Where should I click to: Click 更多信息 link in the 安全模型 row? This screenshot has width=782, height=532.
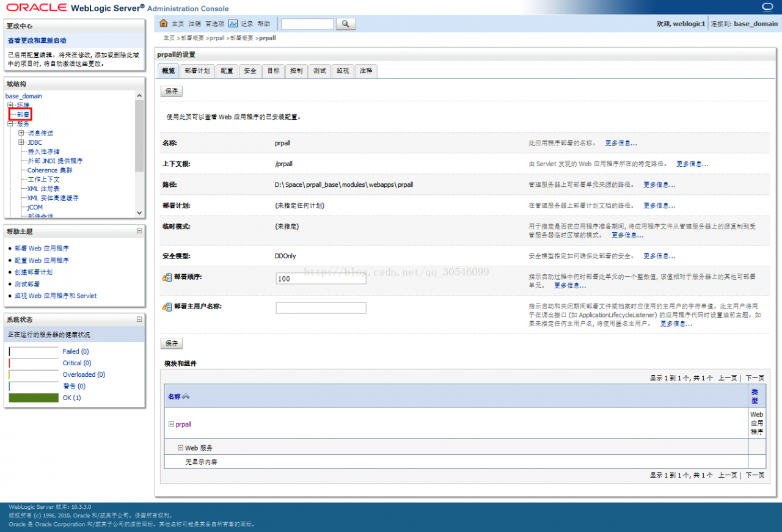tap(659, 256)
